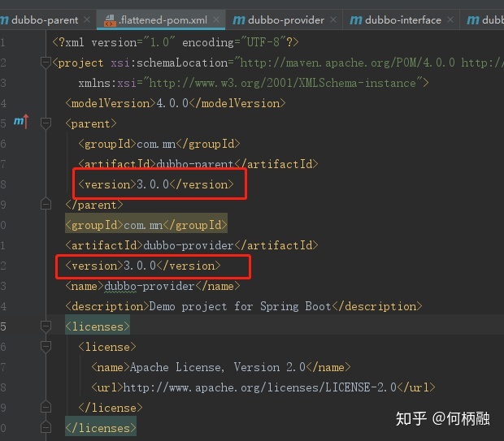Click the Maven parent navigation gutter icon
Screen dimensions: 504x441
pos(21,121)
